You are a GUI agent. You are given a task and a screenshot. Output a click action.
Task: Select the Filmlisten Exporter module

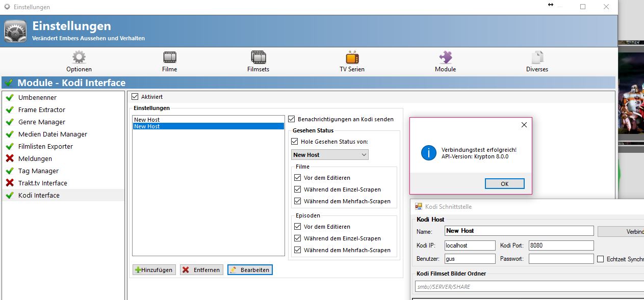point(63,146)
